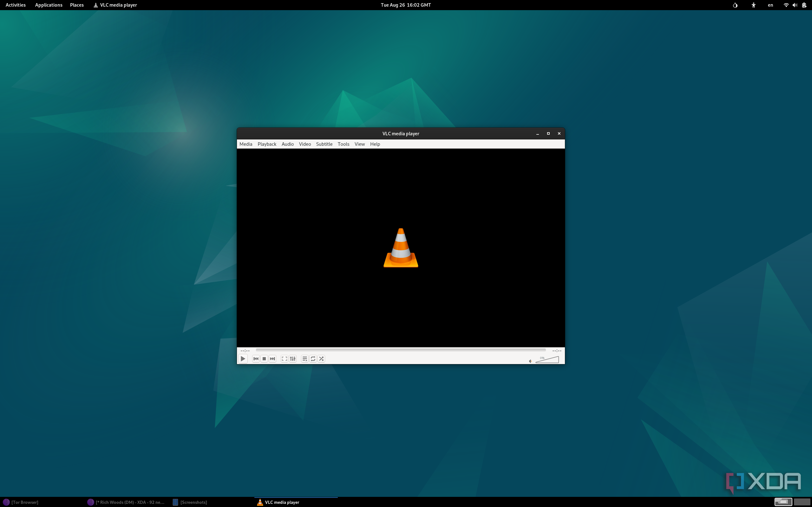Image resolution: width=812 pixels, height=507 pixels.
Task: Open the Media menu
Action: (x=246, y=144)
